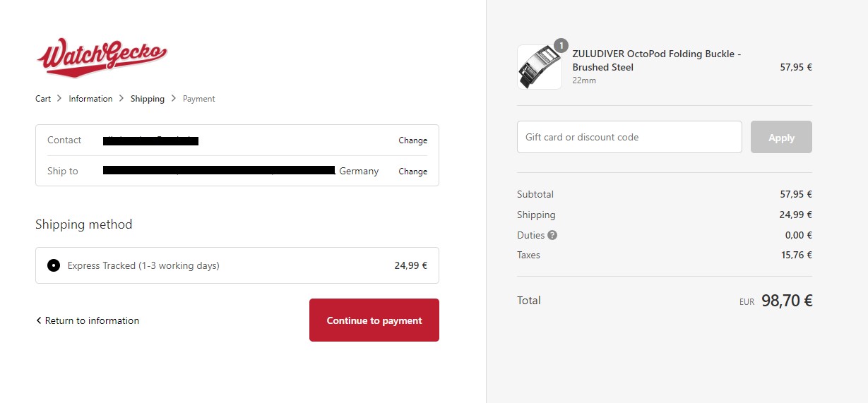
Task: Click the chevron right after Cart
Action: (x=59, y=99)
